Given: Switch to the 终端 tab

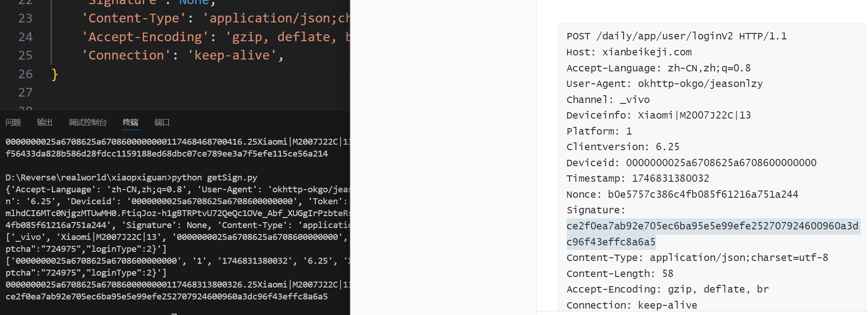Looking at the screenshot, I should coord(130,122).
